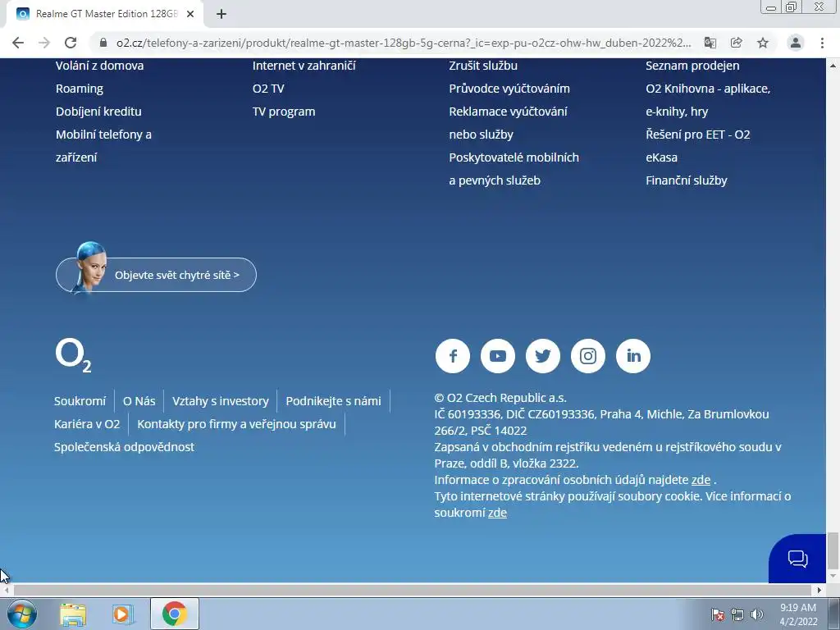Click zde link for personal data info
The height and width of the screenshot is (630, 840).
(x=701, y=480)
